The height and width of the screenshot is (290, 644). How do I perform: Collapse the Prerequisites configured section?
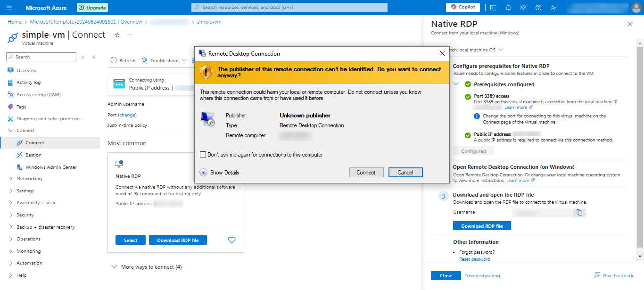click(x=456, y=84)
